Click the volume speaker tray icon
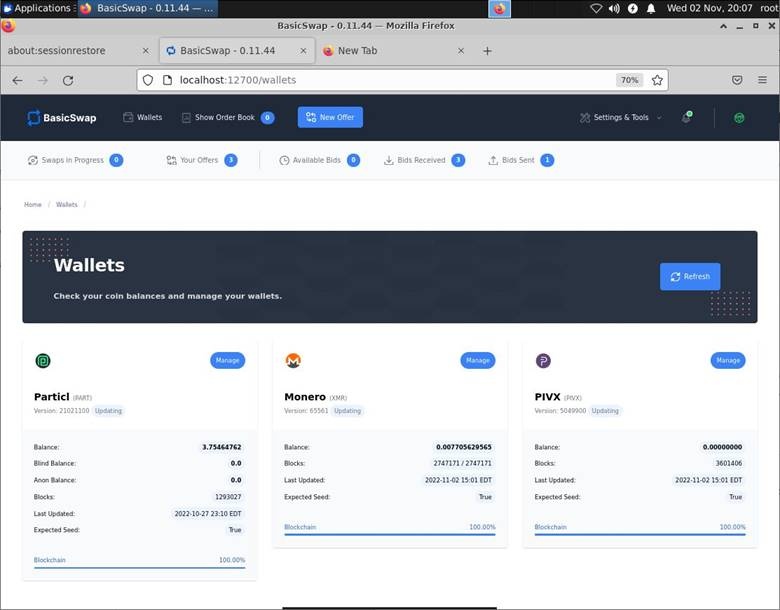Viewport: 780px width, 610px height. (614, 8)
